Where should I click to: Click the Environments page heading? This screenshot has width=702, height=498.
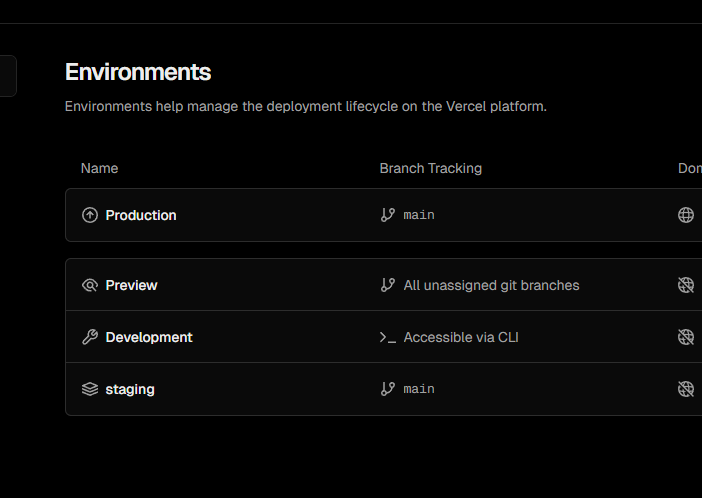[138, 72]
